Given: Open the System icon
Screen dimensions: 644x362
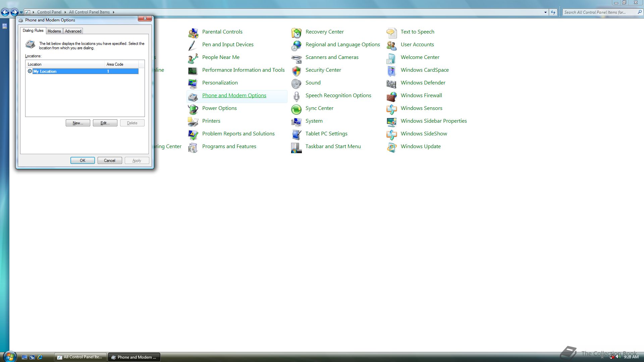Looking at the screenshot, I should (x=296, y=122).
